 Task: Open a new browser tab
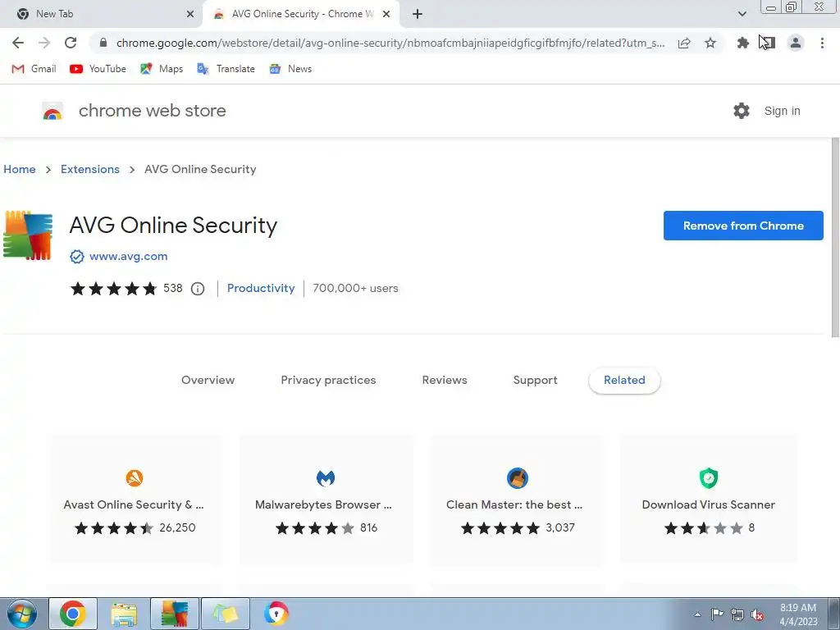coord(418,14)
